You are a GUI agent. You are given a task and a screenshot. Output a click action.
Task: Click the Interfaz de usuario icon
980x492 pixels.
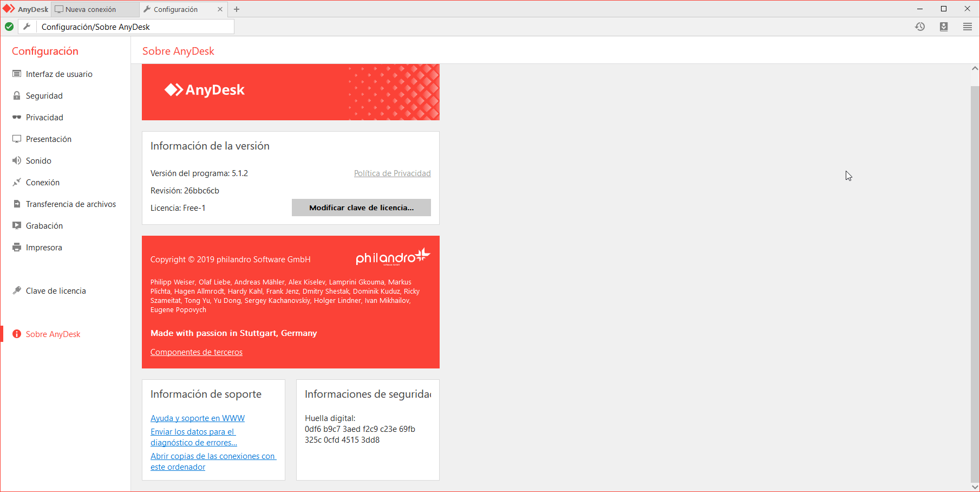(17, 74)
